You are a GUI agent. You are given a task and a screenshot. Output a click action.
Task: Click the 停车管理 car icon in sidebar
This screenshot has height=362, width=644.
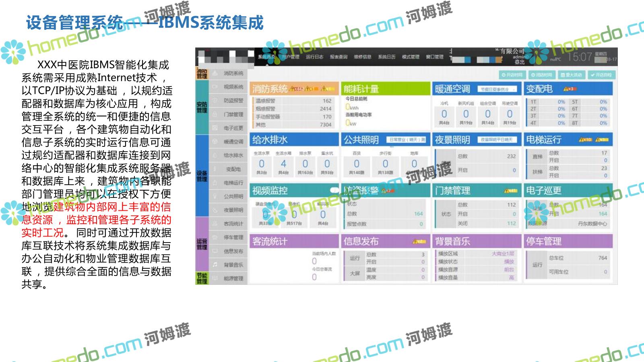coord(215,237)
